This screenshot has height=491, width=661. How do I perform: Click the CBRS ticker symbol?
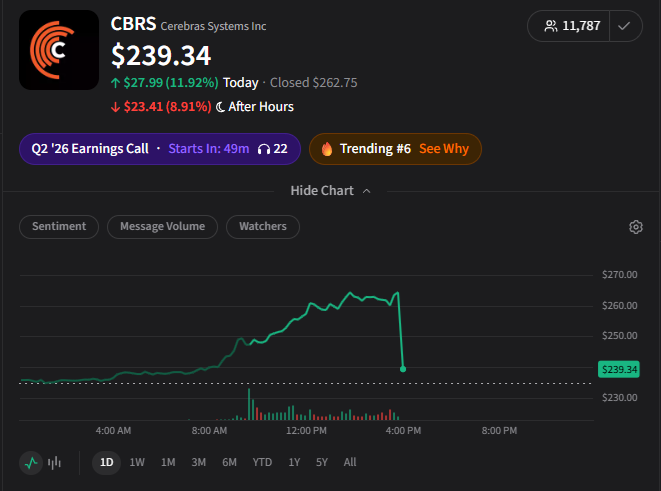click(x=133, y=24)
